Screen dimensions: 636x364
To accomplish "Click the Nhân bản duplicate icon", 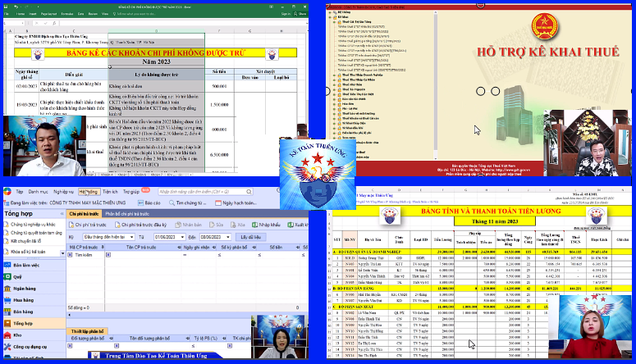I will (x=178, y=225).
